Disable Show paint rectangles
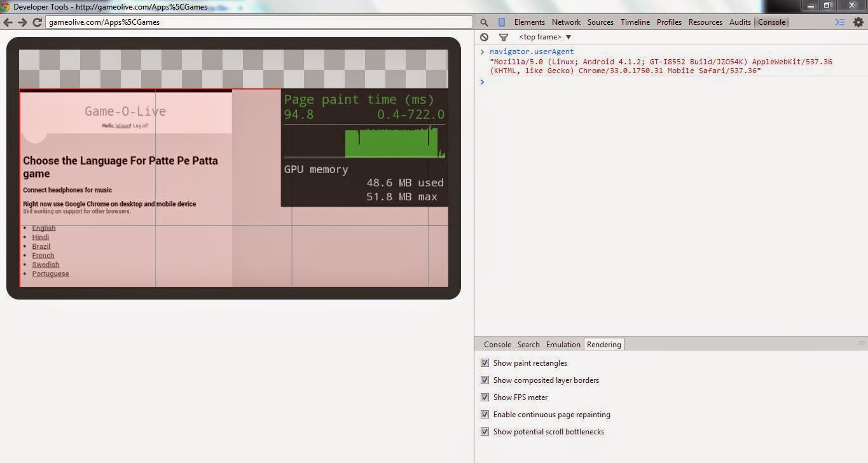This screenshot has width=868, height=463. [485, 363]
